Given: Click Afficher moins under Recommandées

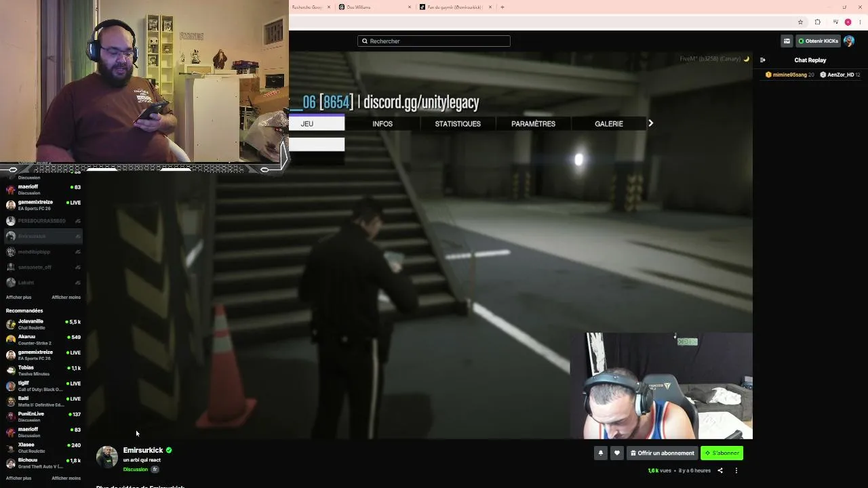Looking at the screenshot, I should (x=66, y=478).
